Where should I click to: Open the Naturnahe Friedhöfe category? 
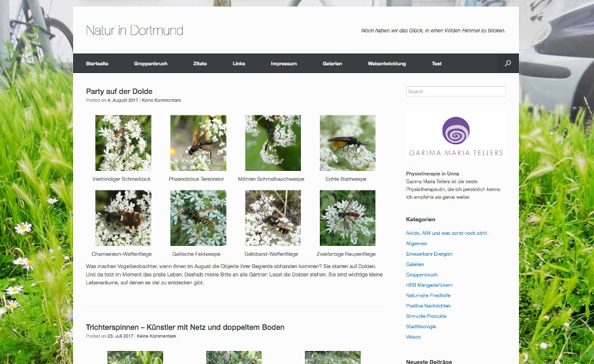click(x=428, y=296)
